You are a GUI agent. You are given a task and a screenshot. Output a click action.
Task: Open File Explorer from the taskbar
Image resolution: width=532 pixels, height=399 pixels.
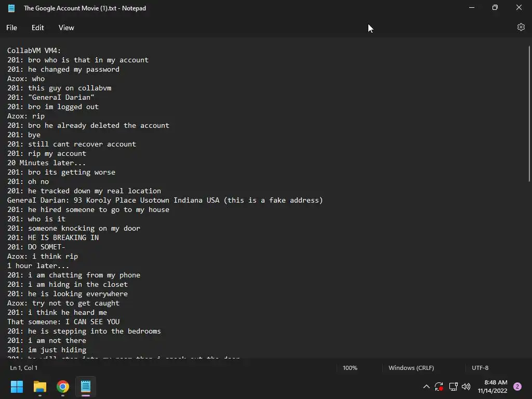[x=40, y=387]
